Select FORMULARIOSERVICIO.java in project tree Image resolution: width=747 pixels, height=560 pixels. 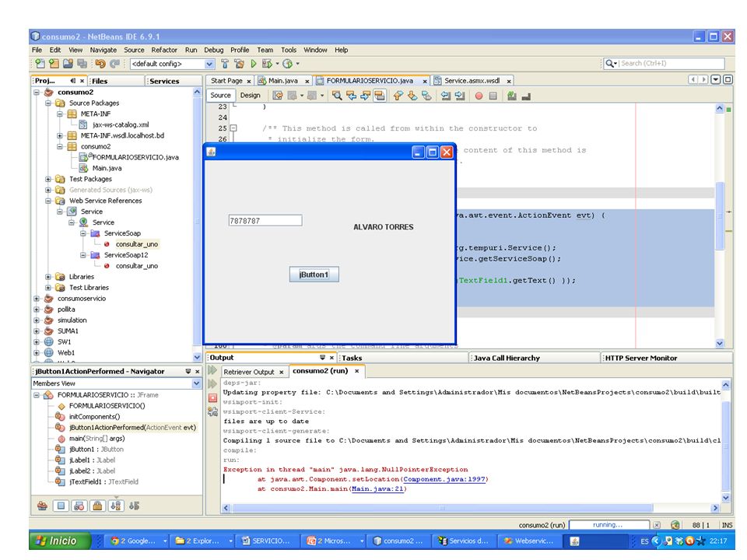click(135, 157)
